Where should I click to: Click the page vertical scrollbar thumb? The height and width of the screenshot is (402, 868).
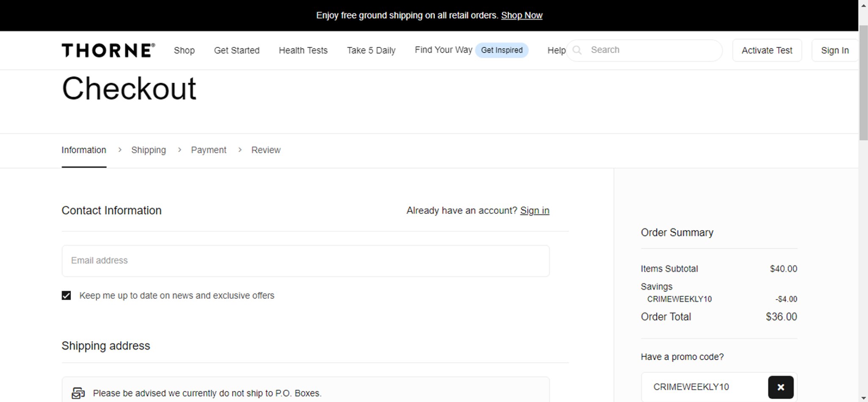click(x=863, y=83)
